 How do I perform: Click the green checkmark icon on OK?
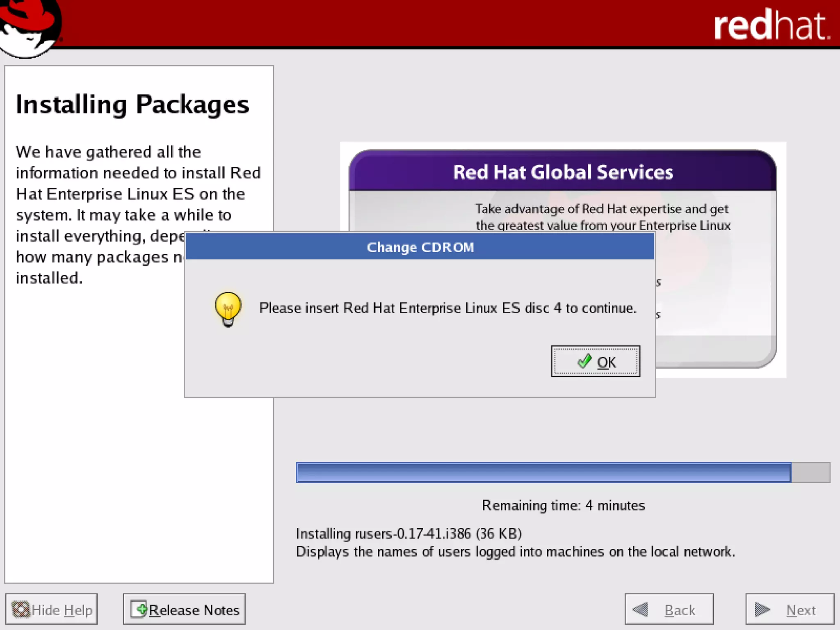click(x=584, y=361)
